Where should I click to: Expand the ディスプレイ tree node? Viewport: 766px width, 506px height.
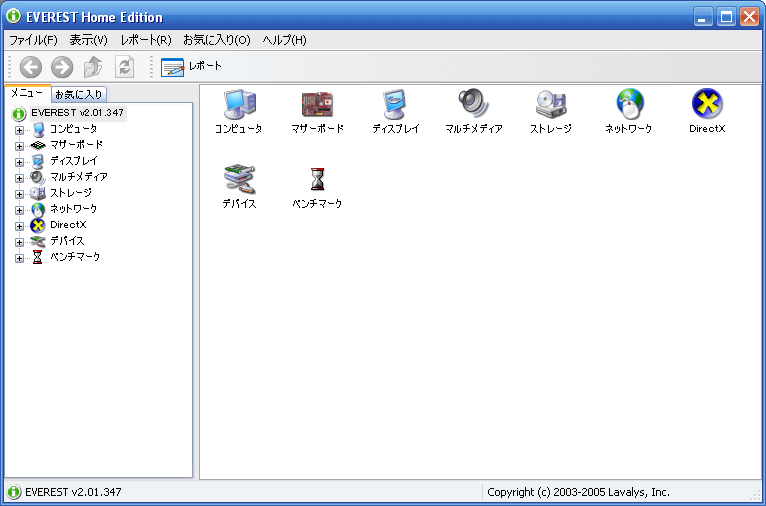pos(19,162)
